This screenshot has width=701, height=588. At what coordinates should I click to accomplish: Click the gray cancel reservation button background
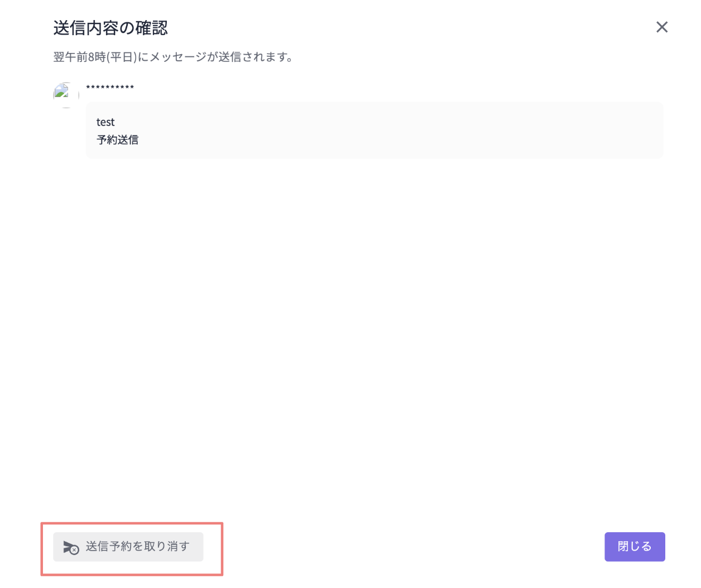tap(128, 547)
